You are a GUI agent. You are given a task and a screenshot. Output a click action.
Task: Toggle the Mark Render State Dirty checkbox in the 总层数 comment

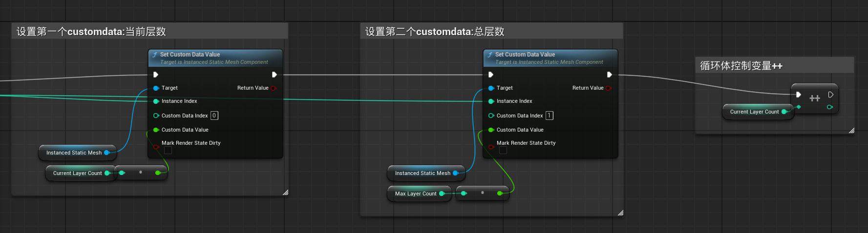503,151
